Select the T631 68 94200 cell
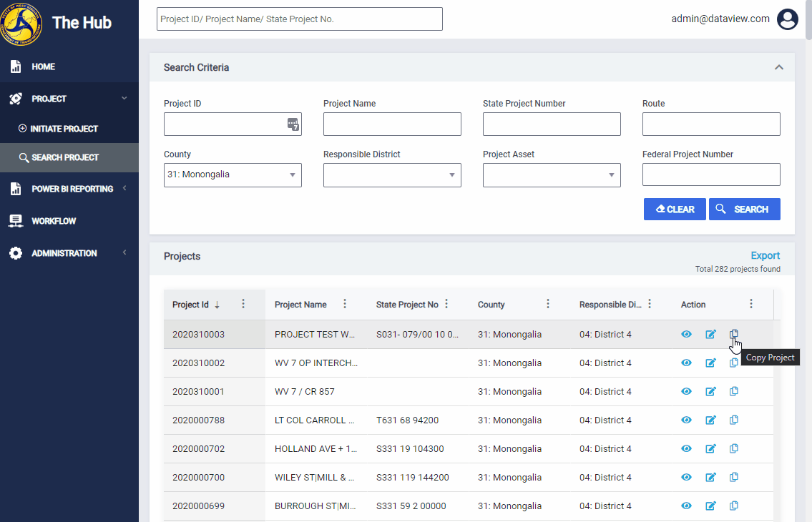 pos(417,420)
